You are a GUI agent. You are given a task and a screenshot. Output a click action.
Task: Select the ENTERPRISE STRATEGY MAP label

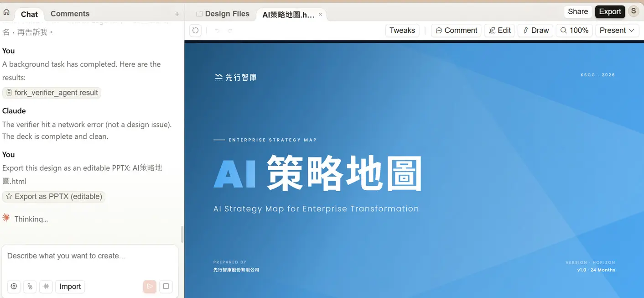273,140
